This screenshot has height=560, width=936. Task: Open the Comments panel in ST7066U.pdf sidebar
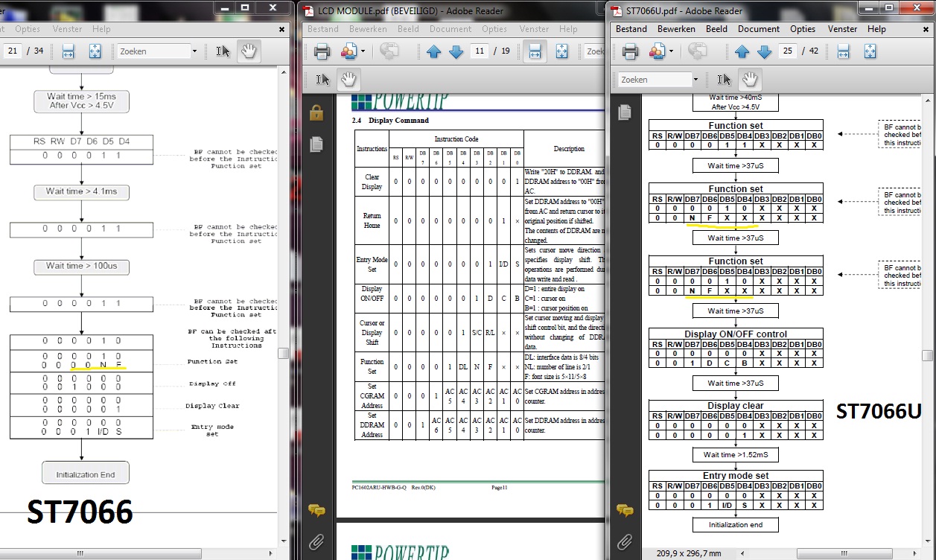[625, 510]
